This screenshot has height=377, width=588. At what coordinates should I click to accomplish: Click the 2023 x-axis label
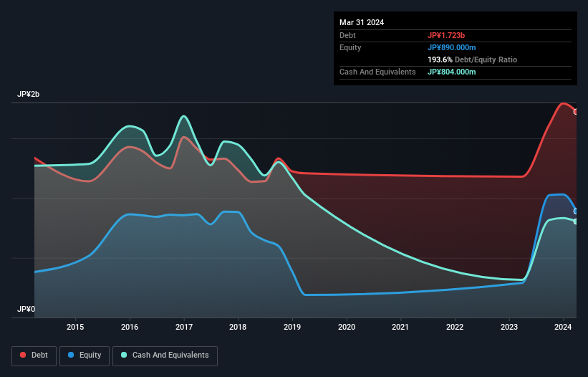click(x=509, y=327)
